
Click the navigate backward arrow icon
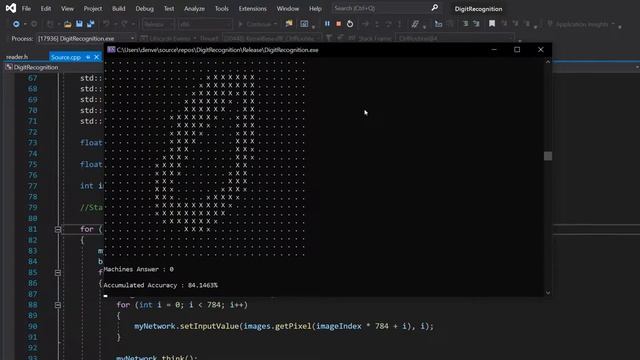16,24
